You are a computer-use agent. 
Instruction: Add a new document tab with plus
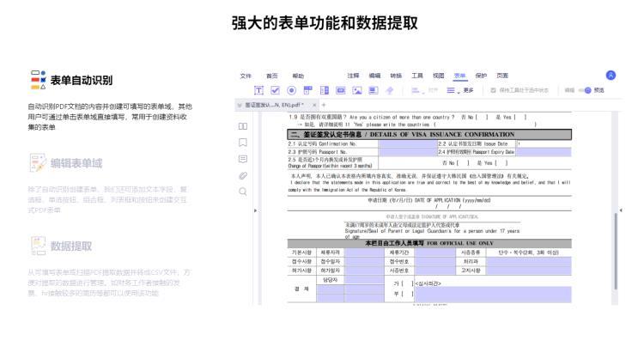coord(324,105)
